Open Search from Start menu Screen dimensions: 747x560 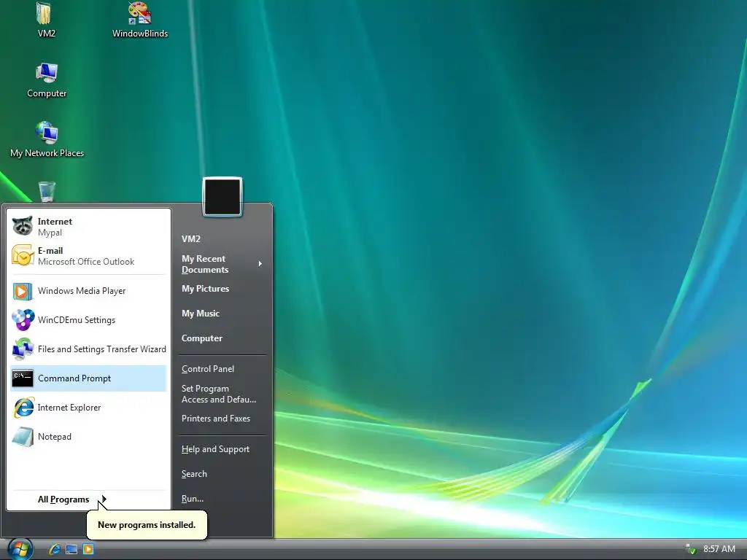click(x=194, y=474)
